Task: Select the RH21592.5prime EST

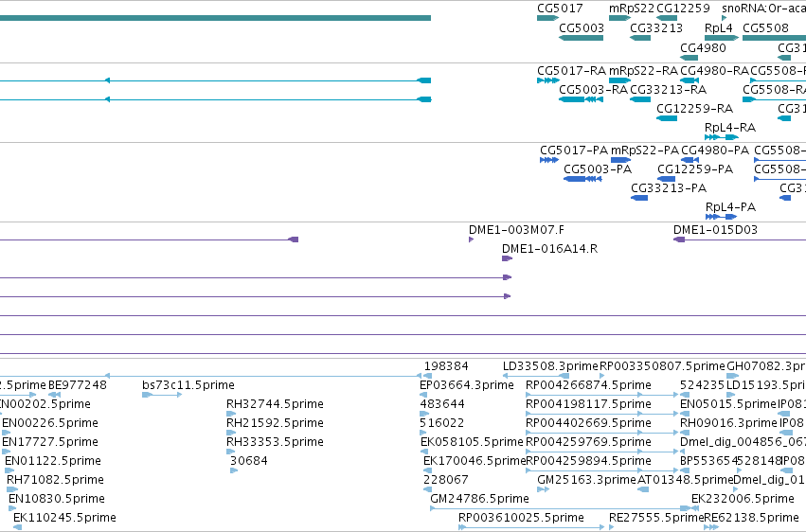Action: 231,433
